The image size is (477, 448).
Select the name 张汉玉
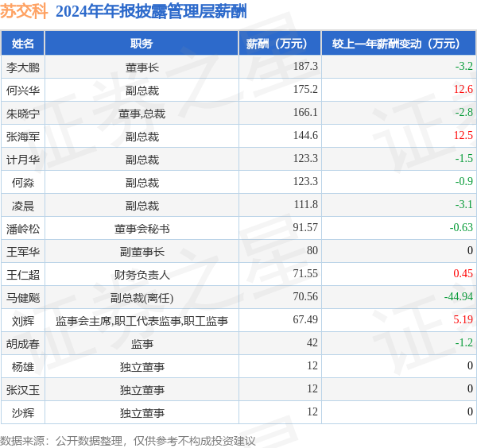point(23,390)
